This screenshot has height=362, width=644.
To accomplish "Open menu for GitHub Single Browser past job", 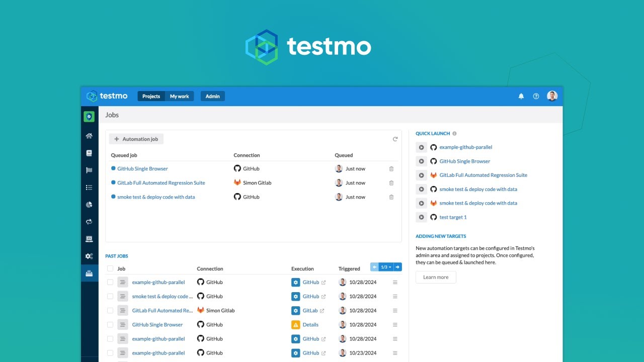I will tap(395, 325).
